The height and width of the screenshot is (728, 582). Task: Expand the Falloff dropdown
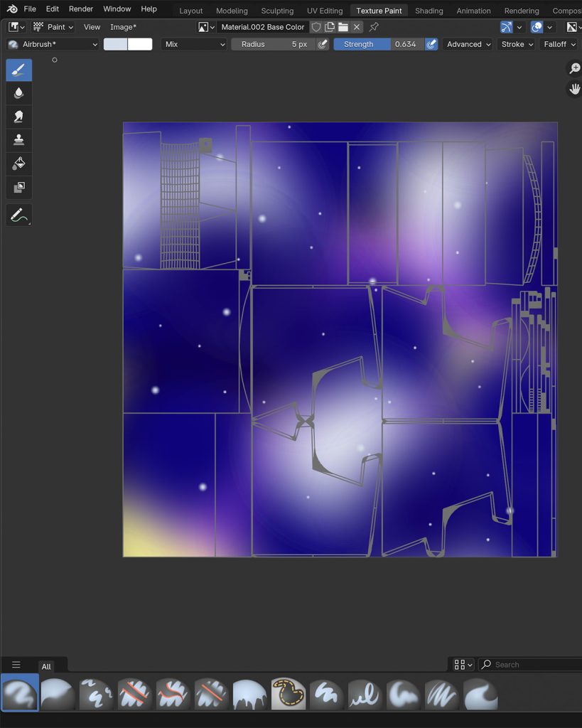click(x=559, y=44)
